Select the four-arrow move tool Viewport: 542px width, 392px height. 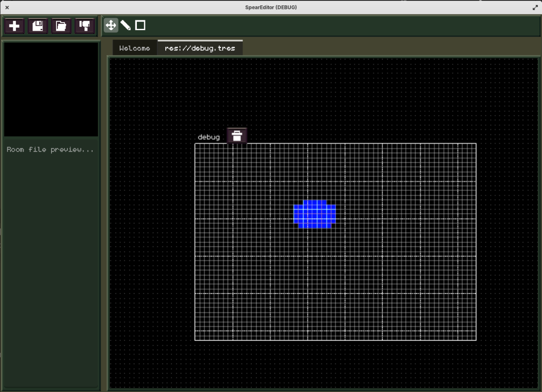(x=111, y=25)
